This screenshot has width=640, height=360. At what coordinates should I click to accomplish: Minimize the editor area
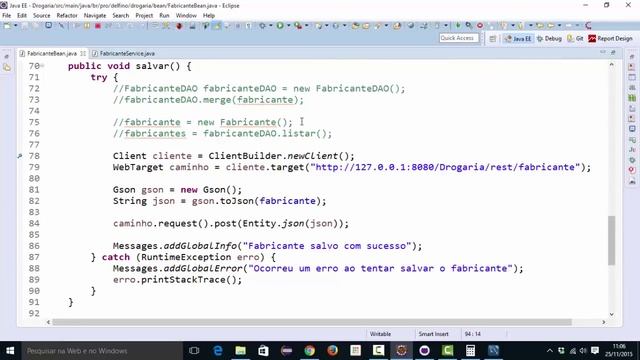tap(603, 53)
